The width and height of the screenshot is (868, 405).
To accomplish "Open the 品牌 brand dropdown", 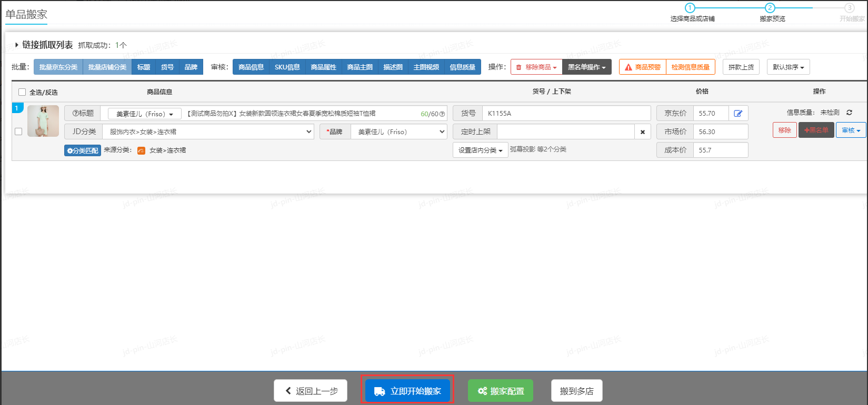I will click(398, 132).
